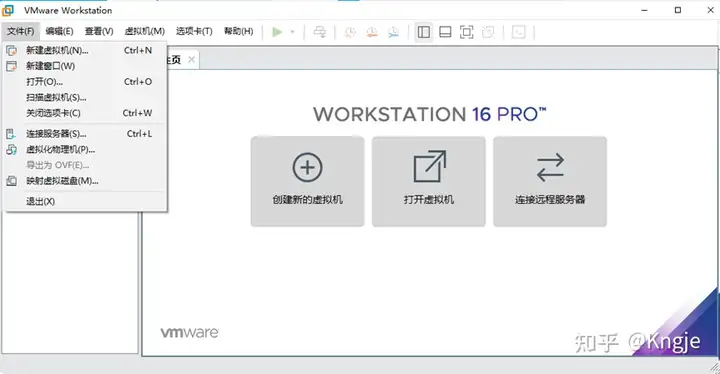This screenshot has width=720, height=374.
Task: Open the Snapshot Manager toolbar icon
Action: pos(393,32)
